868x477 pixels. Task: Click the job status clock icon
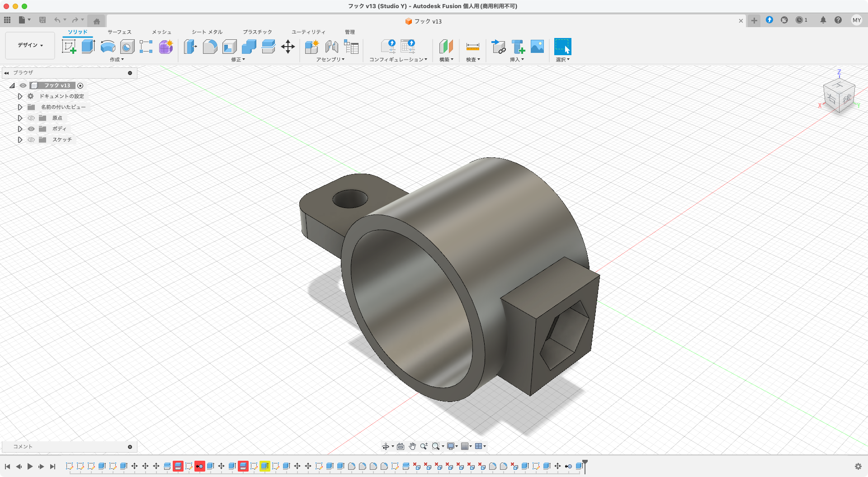[799, 20]
